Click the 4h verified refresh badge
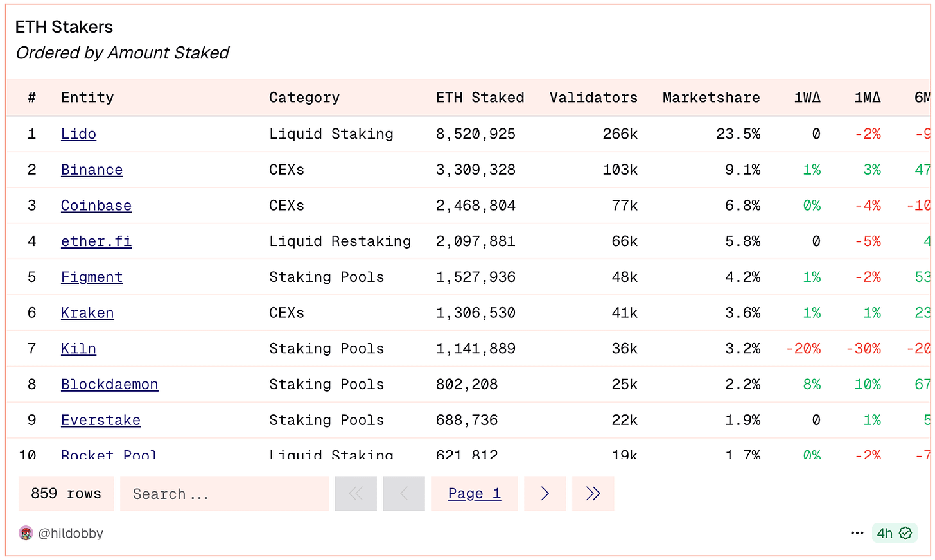 [x=894, y=533]
